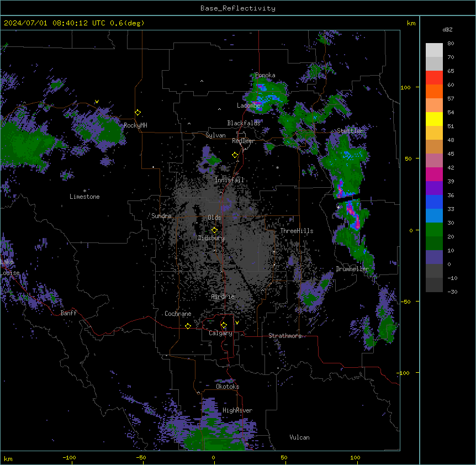
Task: Select the km unit label at top right
Action: click(411, 23)
